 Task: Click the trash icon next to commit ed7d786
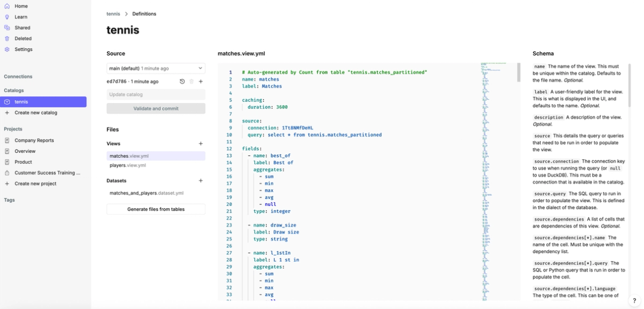(x=191, y=81)
